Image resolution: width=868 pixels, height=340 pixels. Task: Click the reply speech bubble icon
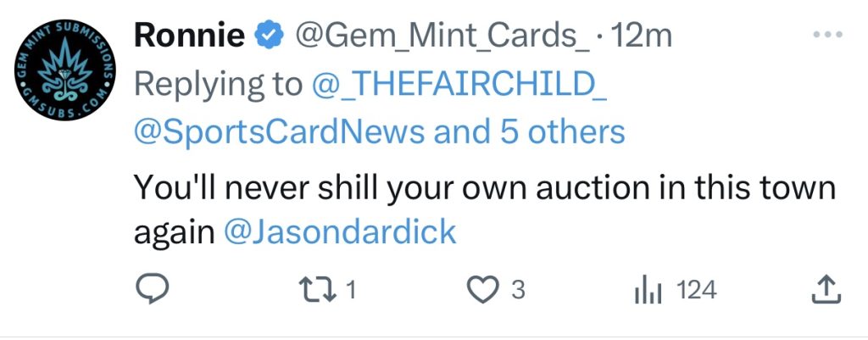pos(153,290)
